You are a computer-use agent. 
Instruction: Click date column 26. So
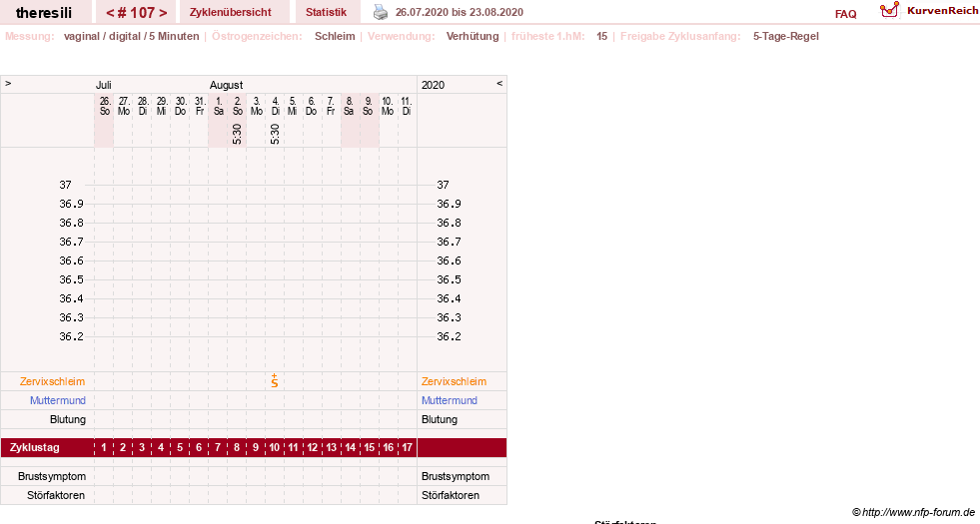(104, 106)
